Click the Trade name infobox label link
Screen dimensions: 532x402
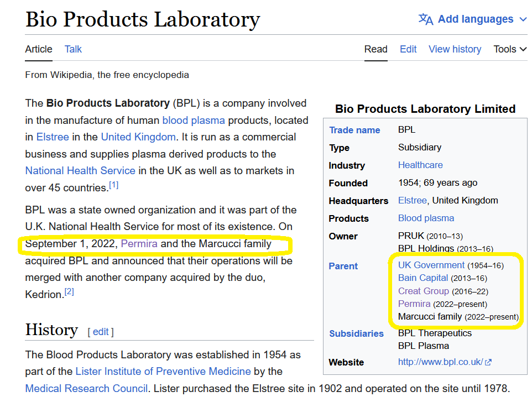354,130
